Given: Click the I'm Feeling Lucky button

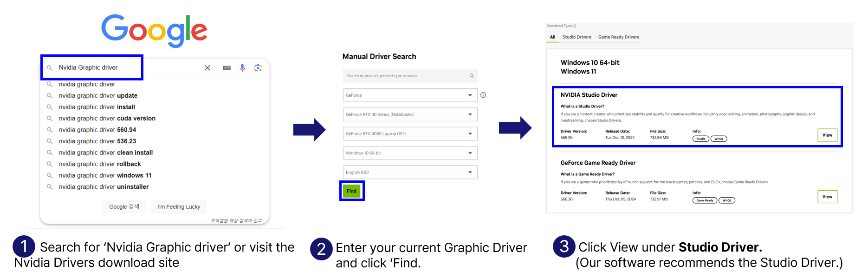Looking at the screenshot, I should click(x=179, y=207).
